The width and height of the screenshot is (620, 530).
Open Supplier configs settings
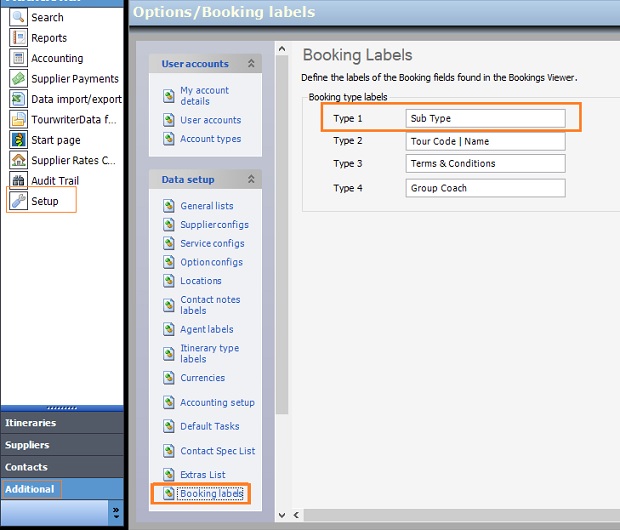(x=214, y=225)
